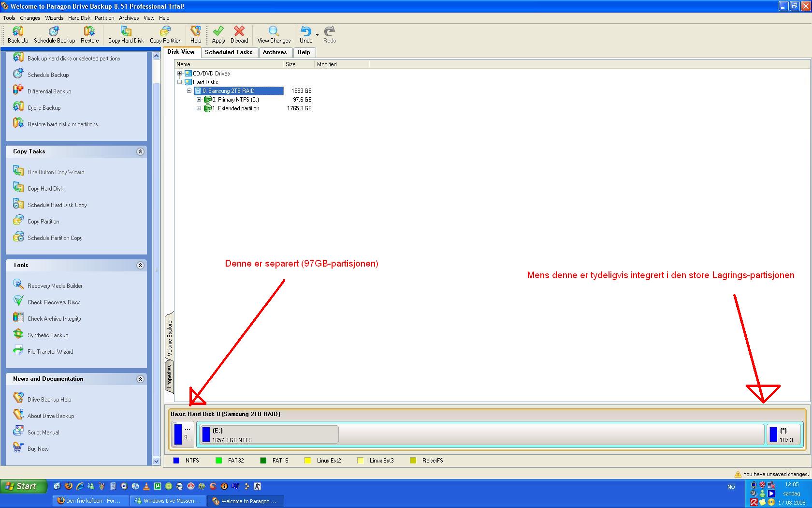
Task: Open View Changes magnifier icon
Action: click(x=274, y=35)
